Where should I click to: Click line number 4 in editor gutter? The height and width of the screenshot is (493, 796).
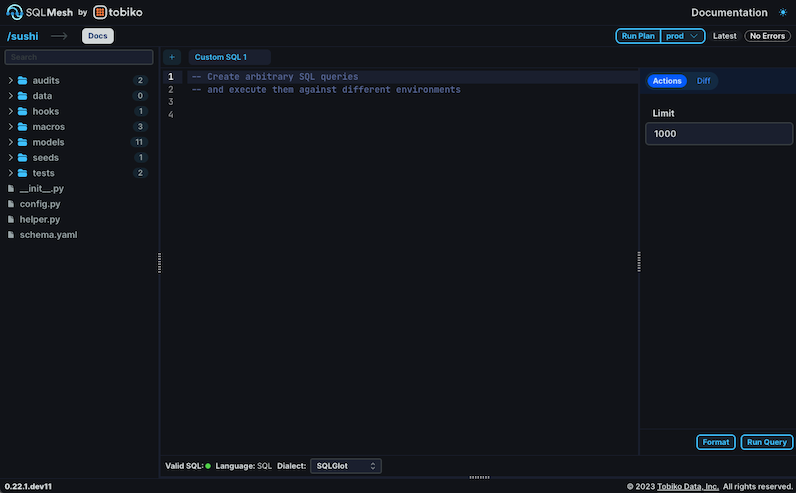pos(171,114)
